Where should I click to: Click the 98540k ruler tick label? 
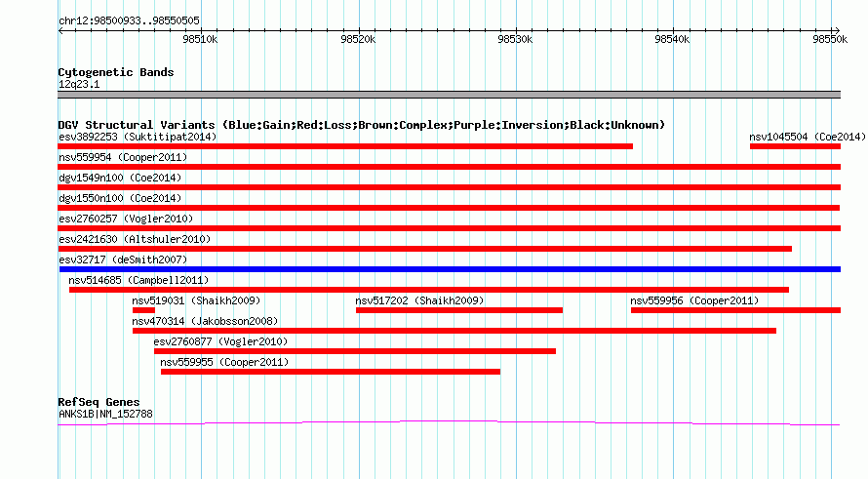coord(672,39)
